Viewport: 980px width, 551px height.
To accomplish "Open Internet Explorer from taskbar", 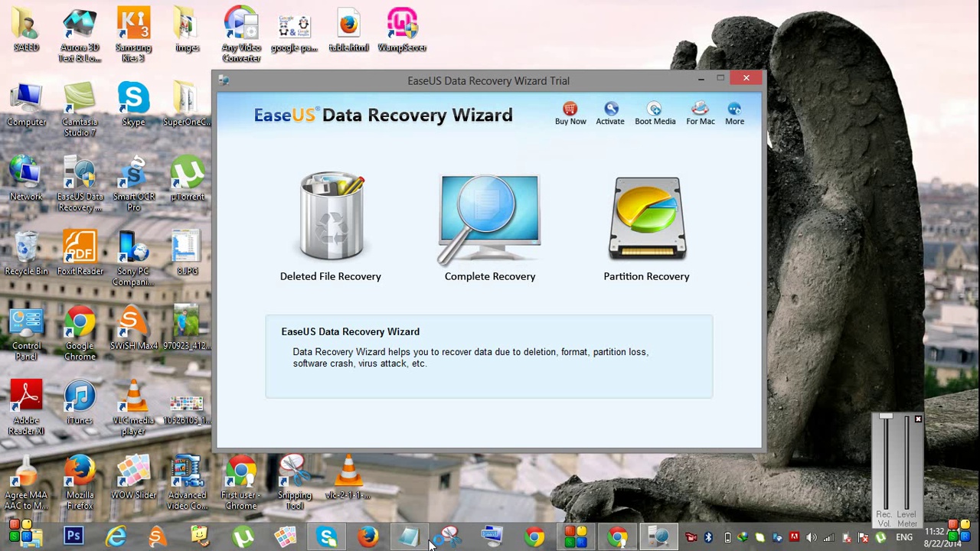I will click(x=116, y=536).
